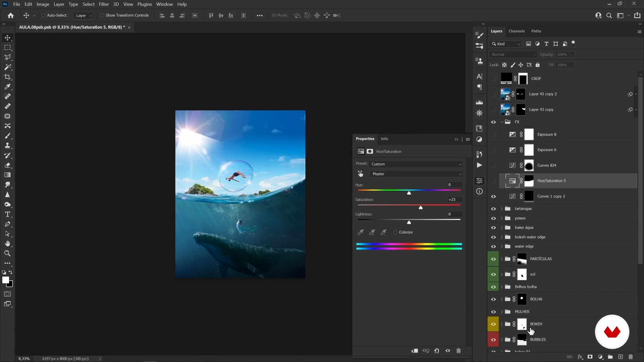This screenshot has width=644, height=362.
Task: Open the Preset Custom dropdown
Action: (416, 164)
